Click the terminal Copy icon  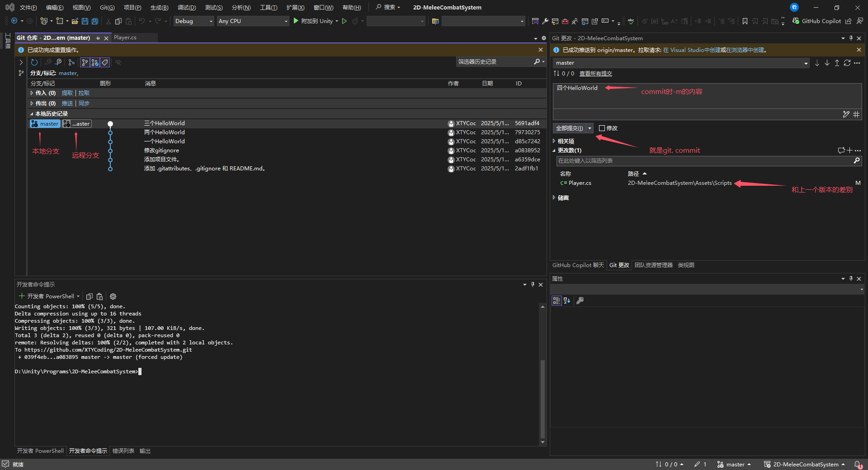[90, 296]
